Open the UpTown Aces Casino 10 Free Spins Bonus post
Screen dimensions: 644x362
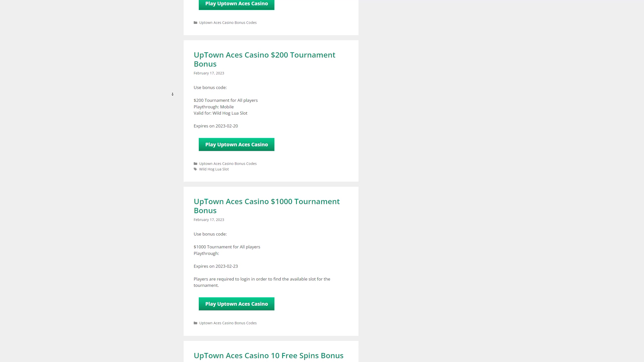[x=268, y=355]
